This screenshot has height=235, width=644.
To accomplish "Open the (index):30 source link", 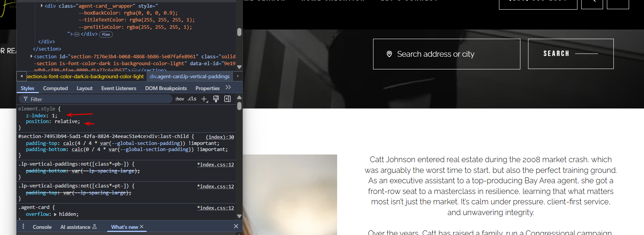I will point(220,137).
